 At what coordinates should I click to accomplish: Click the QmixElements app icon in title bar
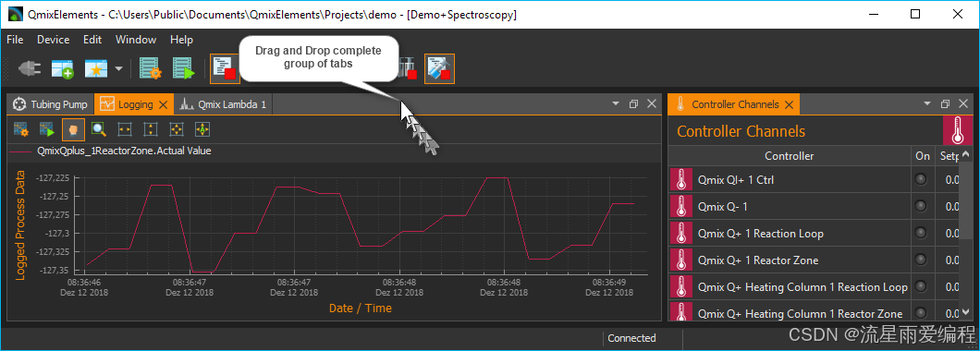15,14
